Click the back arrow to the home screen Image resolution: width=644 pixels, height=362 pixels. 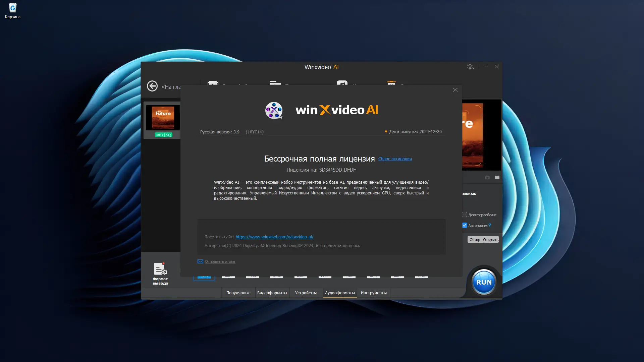(x=152, y=86)
